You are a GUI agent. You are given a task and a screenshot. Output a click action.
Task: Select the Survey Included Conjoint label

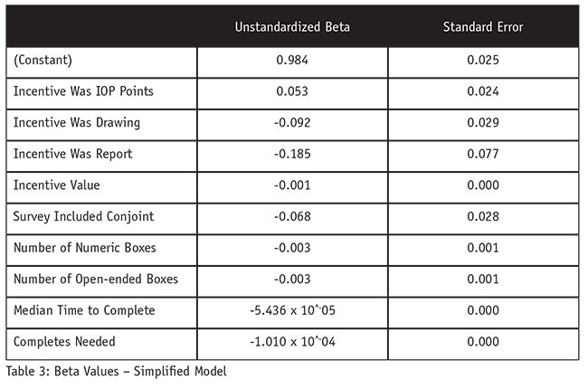pos(83,216)
